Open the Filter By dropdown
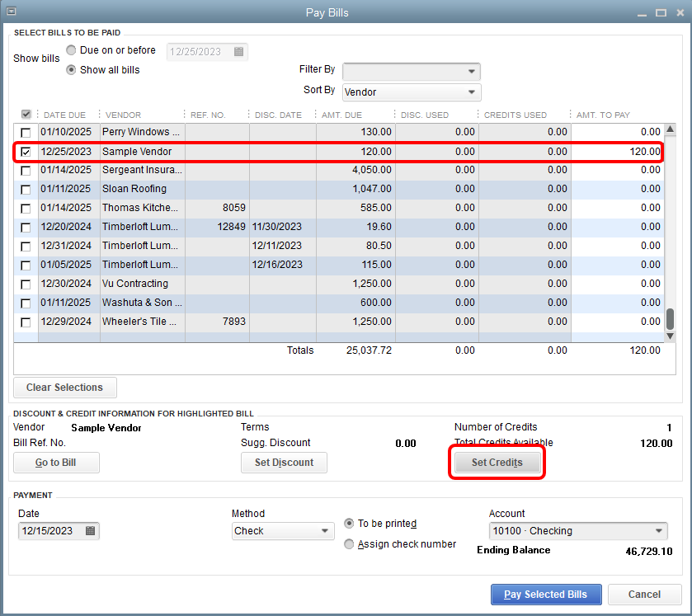This screenshot has width=692, height=616. 472,72
